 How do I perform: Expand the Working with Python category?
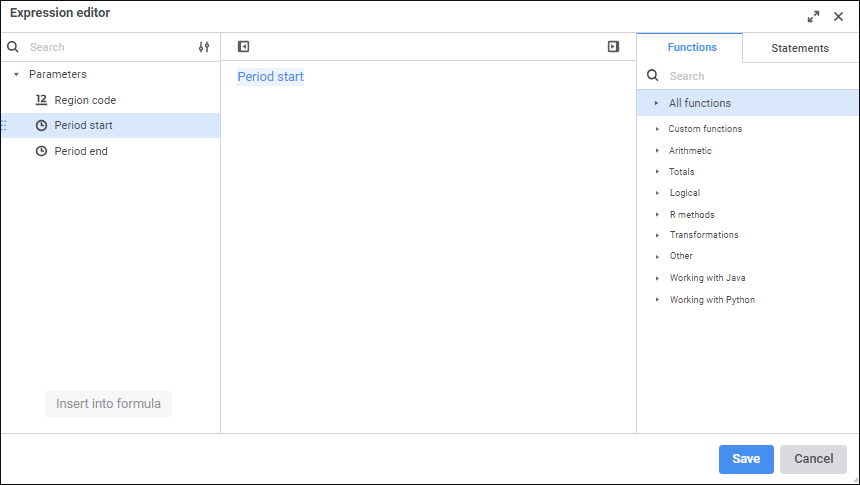pos(657,300)
